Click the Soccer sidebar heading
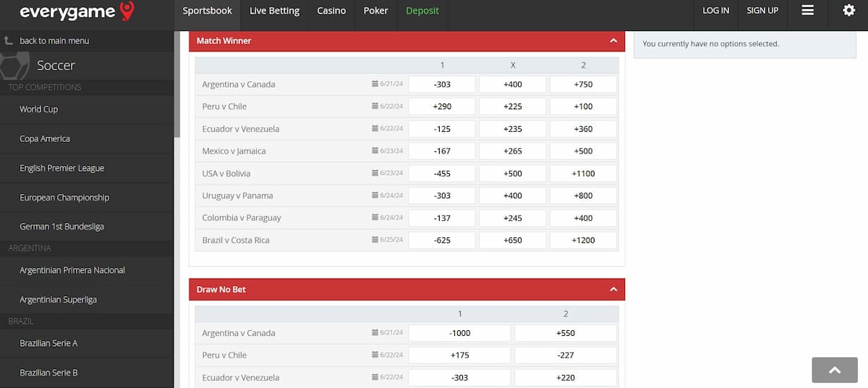The width and height of the screenshot is (868, 388). (56, 65)
